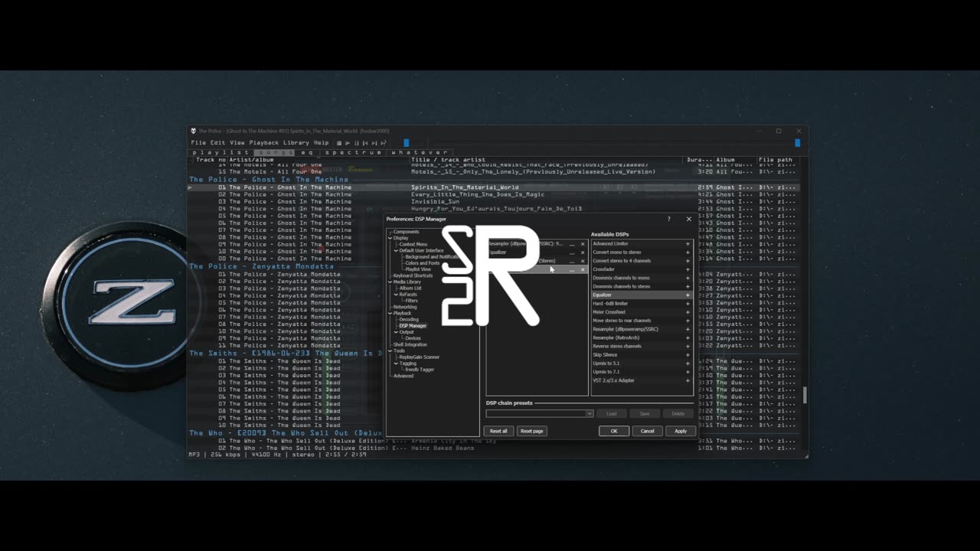Switch to the whatever tab
This screenshot has height=551, width=980.
418,152
